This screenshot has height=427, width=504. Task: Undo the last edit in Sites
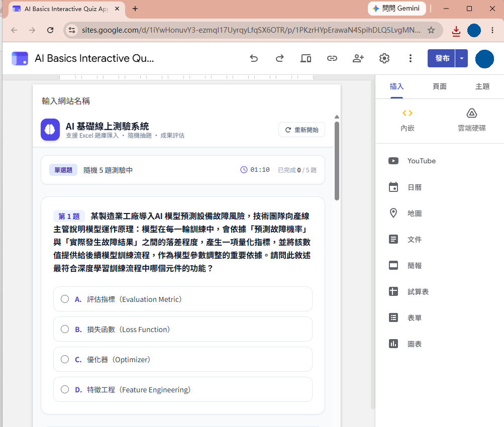pyautogui.click(x=254, y=58)
